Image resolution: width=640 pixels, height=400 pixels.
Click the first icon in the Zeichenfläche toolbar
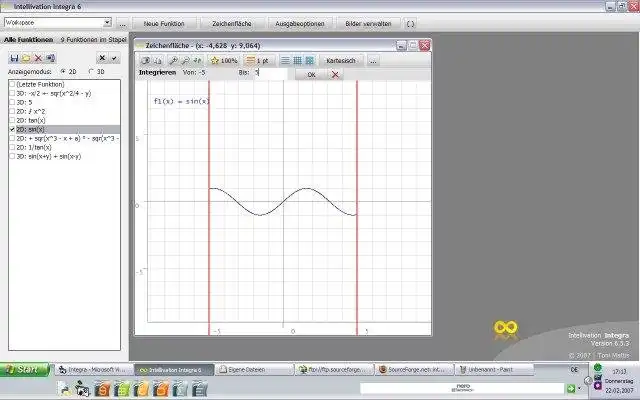click(145, 61)
